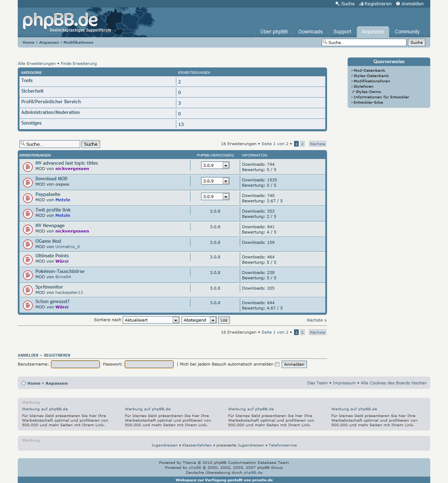448x483 pixels.
Task: Click the header Suche button
Action: (416, 43)
